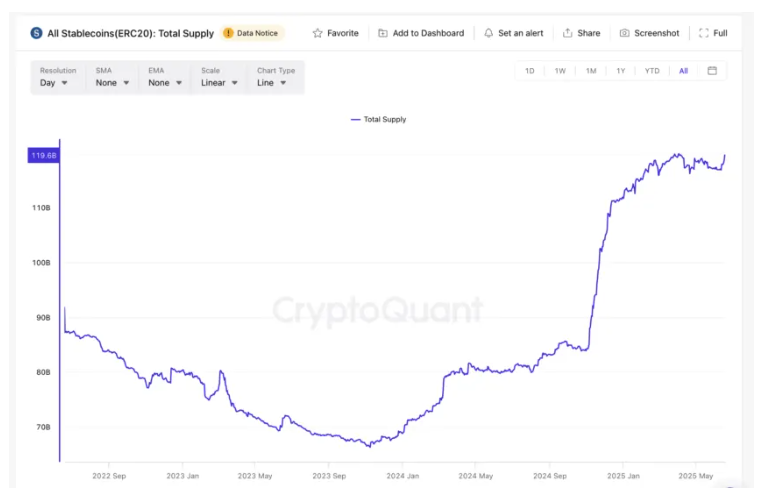Click the Total Supply legend color line
This screenshot has width=759, height=496.
click(x=355, y=119)
